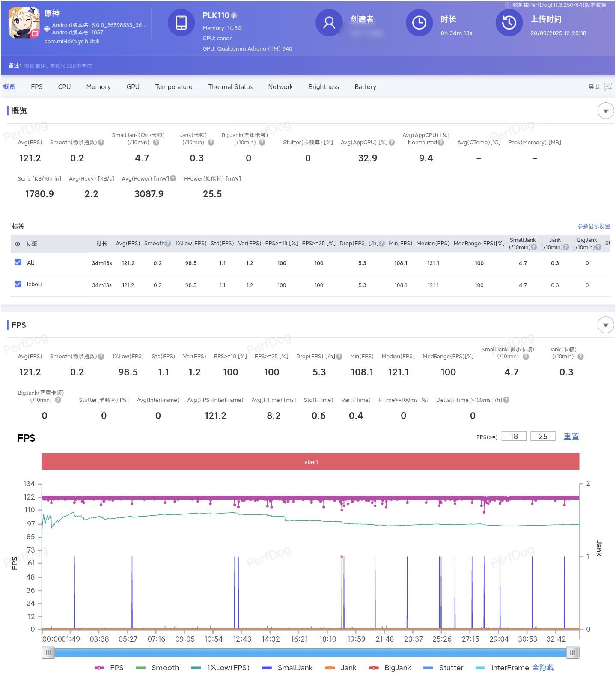Viewport: 616px width, 678px height.
Task: Collapse the 概览 overview section
Action: click(x=605, y=111)
